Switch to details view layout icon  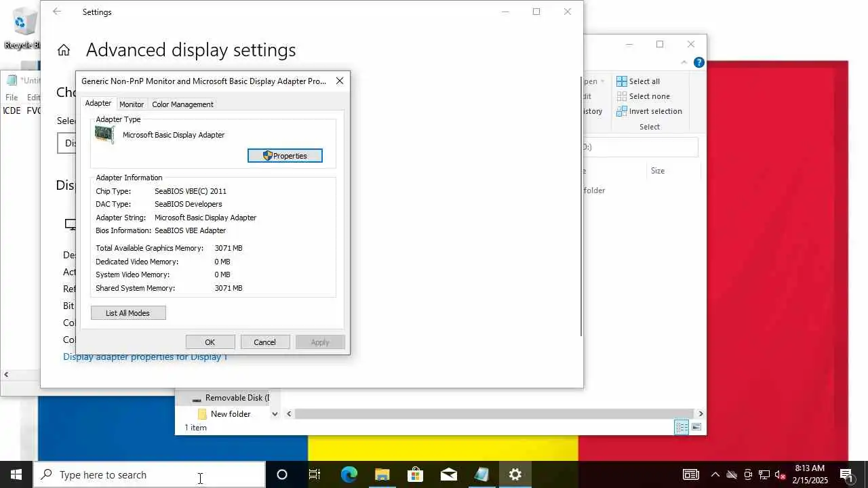[x=682, y=427]
